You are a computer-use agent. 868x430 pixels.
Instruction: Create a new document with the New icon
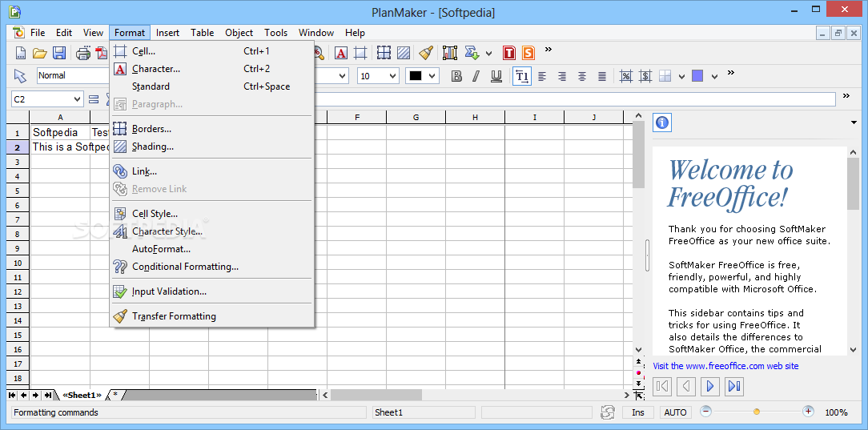coord(21,53)
